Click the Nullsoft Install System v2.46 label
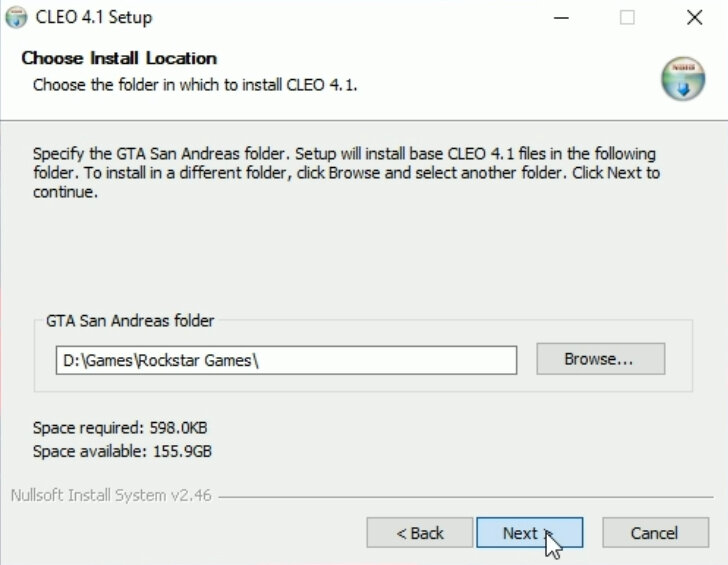This screenshot has width=728, height=565. pyautogui.click(x=111, y=495)
